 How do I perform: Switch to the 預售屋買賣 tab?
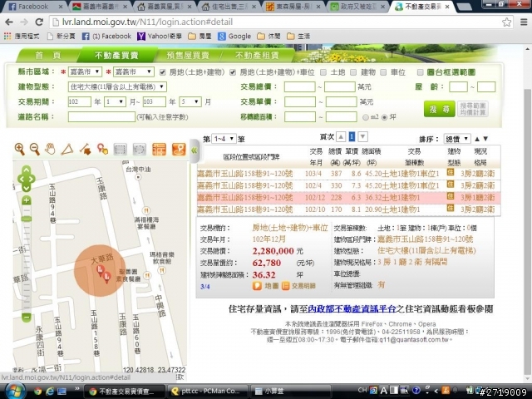tap(188, 56)
